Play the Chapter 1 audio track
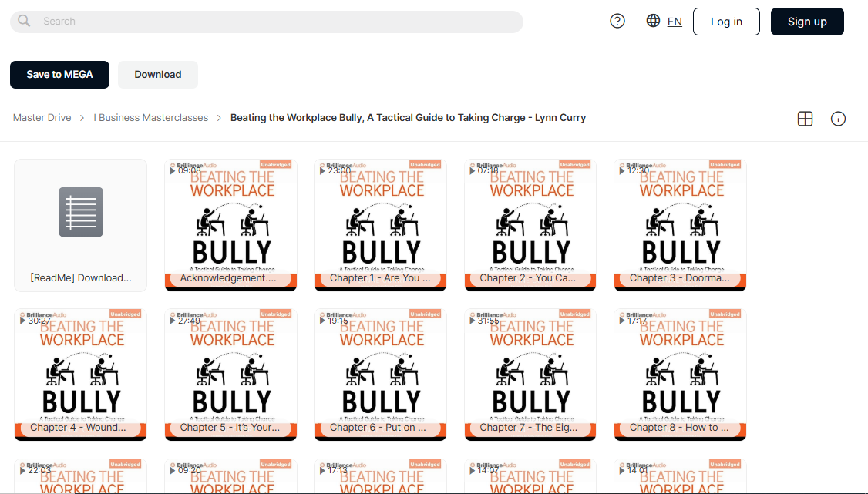 [322, 170]
